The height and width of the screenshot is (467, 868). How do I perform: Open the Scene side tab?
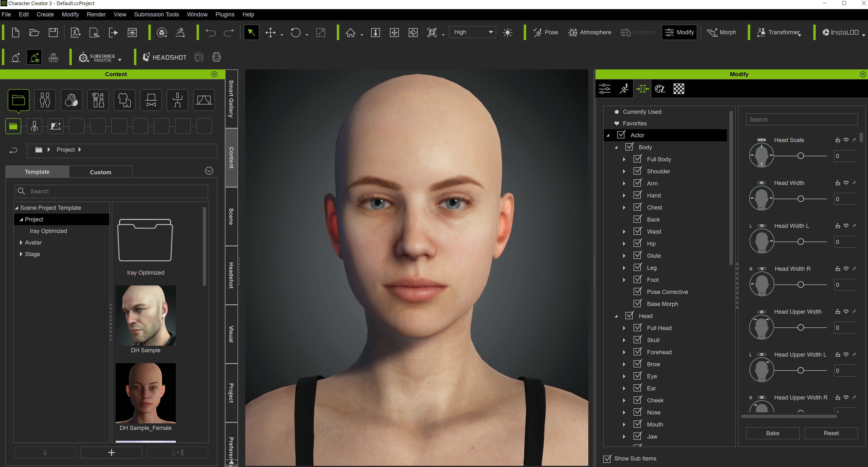[231, 216]
